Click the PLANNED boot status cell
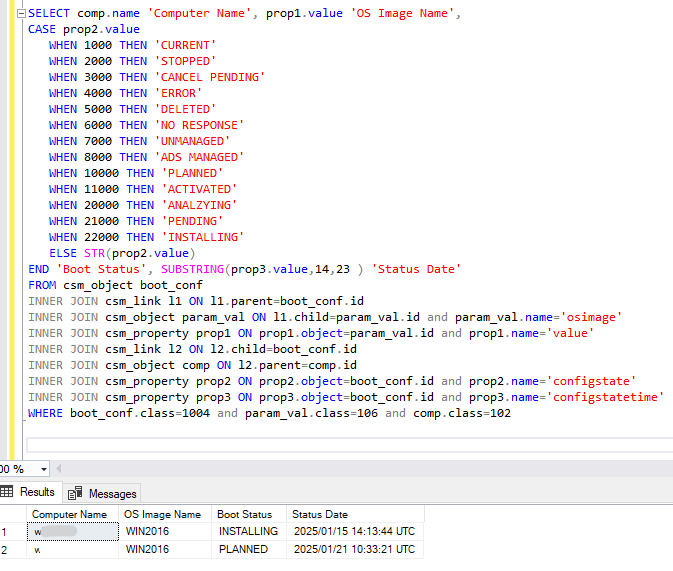Screen dimensions: 673x571 (243, 549)
